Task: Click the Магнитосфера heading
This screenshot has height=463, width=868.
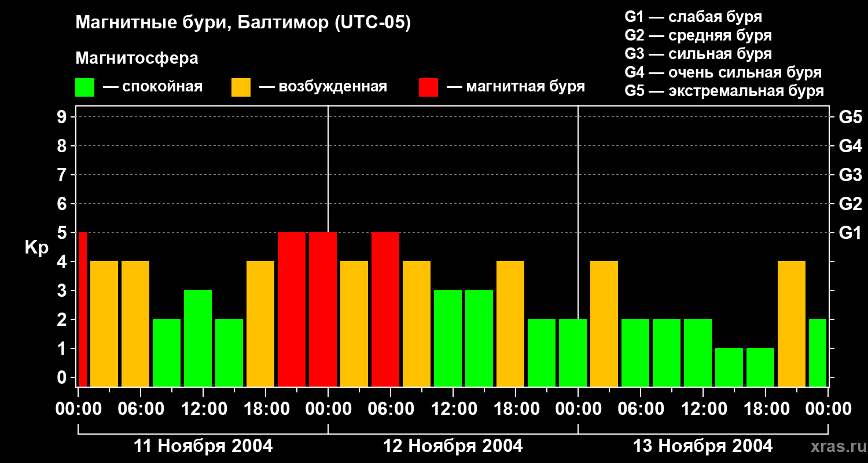Action: click(x=137, y=58)
